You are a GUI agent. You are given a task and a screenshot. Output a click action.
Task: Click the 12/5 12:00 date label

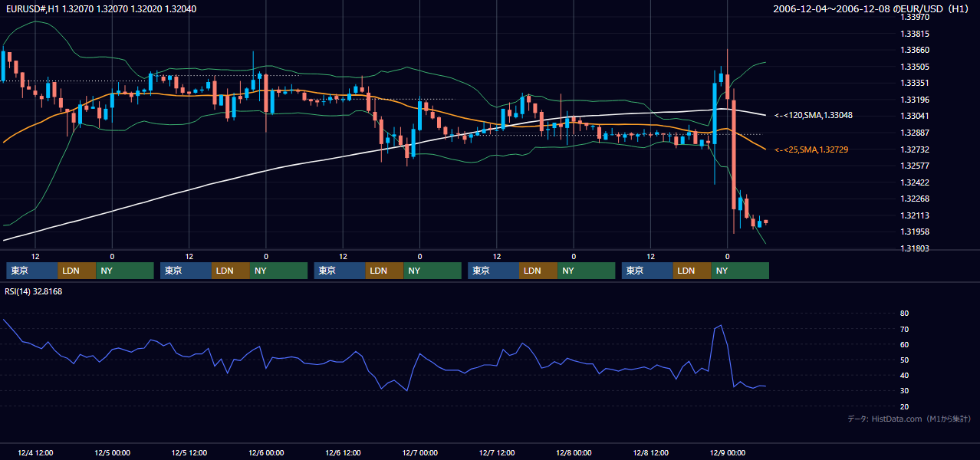point(189,453)
